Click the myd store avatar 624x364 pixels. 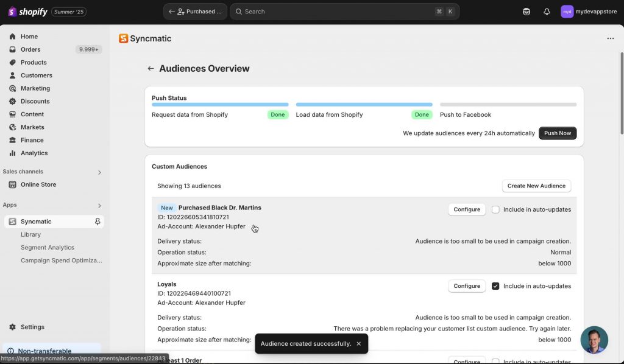567,12
